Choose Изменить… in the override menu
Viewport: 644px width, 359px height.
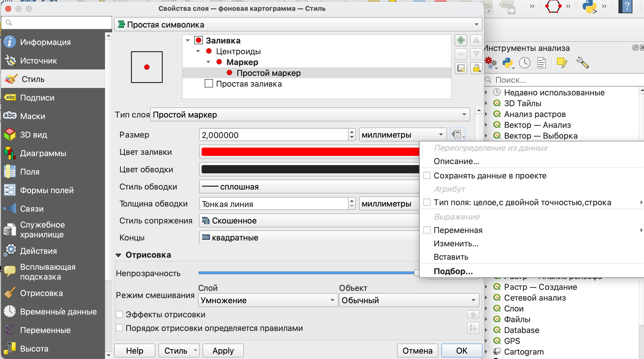(456, 244)
